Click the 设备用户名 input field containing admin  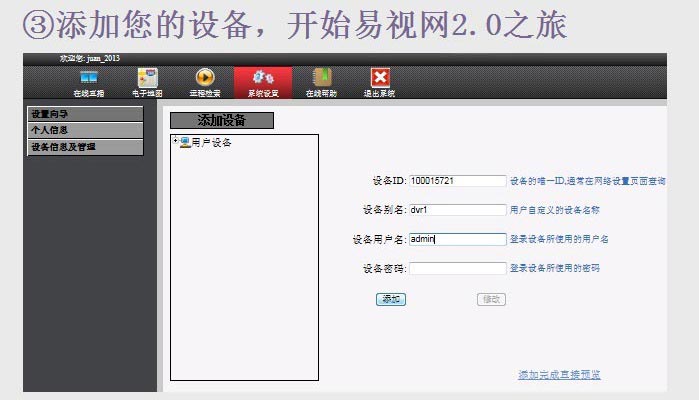coord(457,239)
